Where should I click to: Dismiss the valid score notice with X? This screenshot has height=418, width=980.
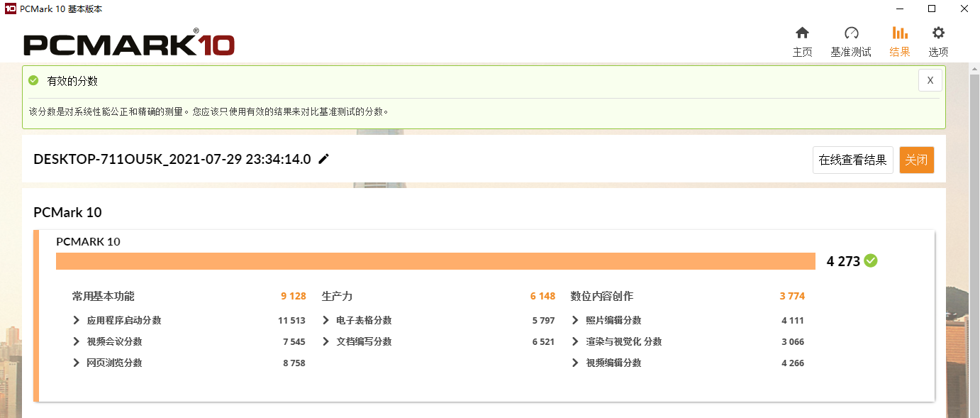(x=930, y=80)
